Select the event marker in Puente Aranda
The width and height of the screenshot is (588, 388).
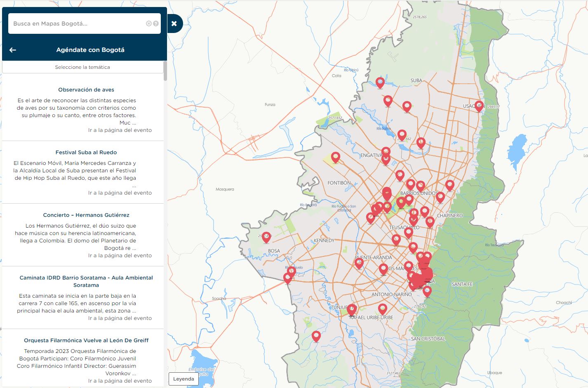tap(359, 262)
